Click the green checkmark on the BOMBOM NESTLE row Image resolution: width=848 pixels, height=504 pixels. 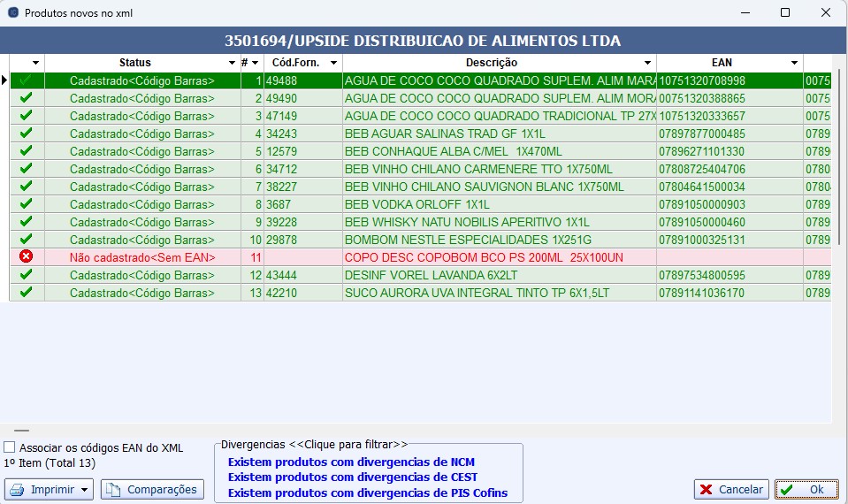(27, 240)
